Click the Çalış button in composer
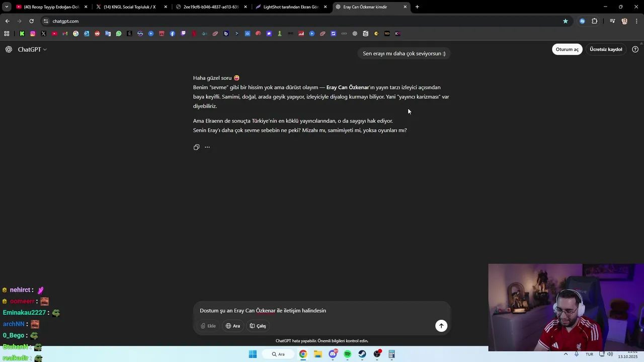 tap(258, 326)
